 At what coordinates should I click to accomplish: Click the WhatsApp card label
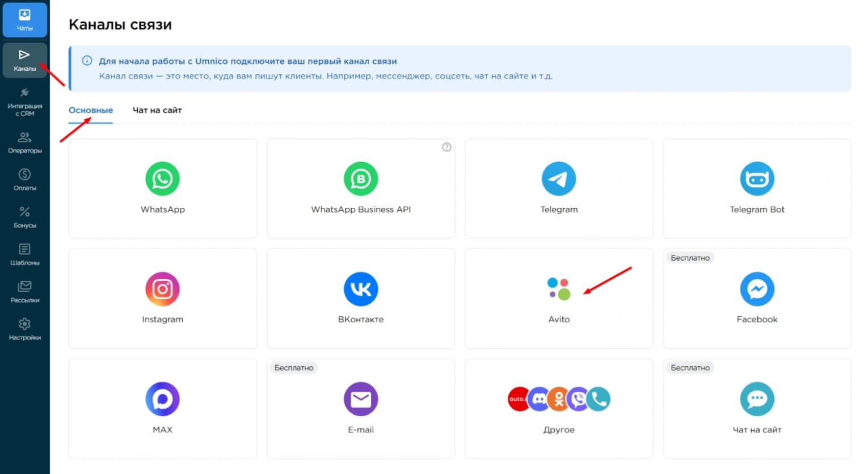(x=163, y=209)
